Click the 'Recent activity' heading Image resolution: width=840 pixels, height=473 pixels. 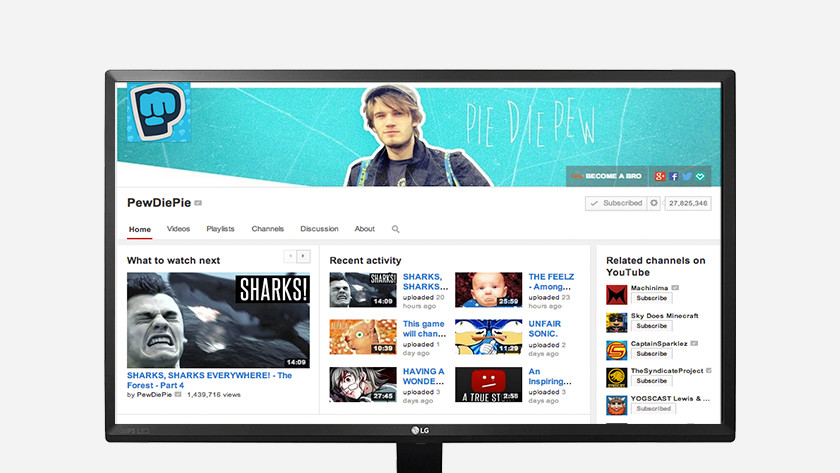[365, 260]
